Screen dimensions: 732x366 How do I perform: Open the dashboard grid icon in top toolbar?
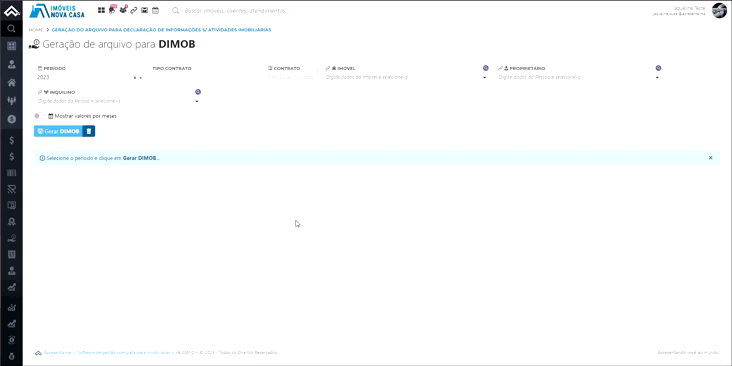pyautogui.click(x=101, y=10)
